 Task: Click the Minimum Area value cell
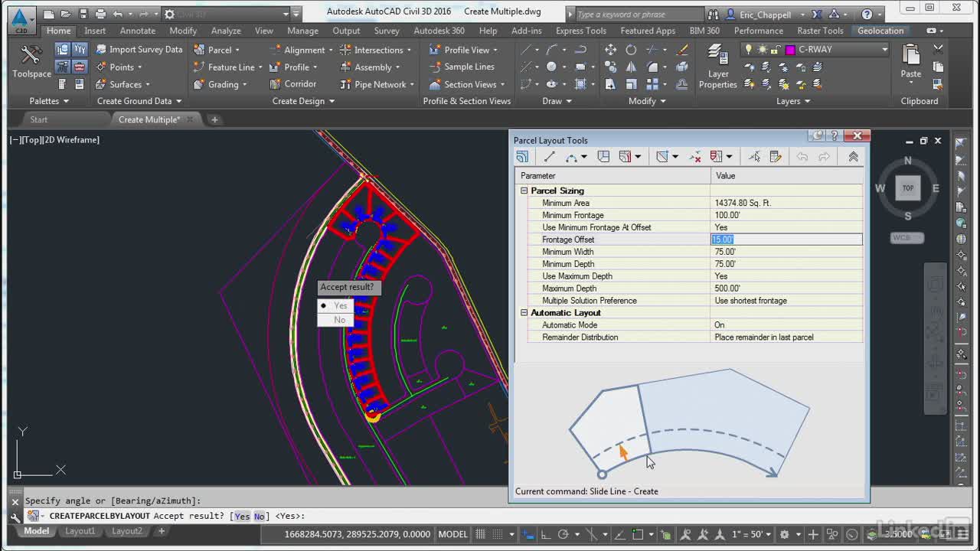coord(786,203)
